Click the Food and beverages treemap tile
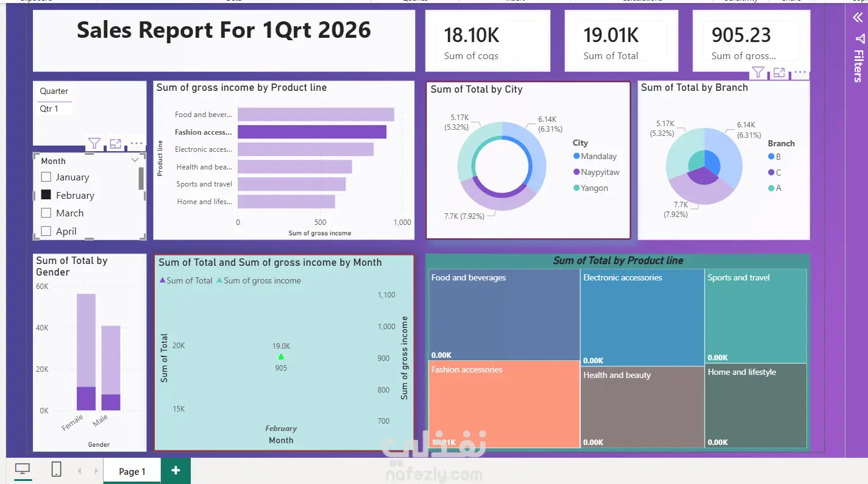 (x=504, y=315)
